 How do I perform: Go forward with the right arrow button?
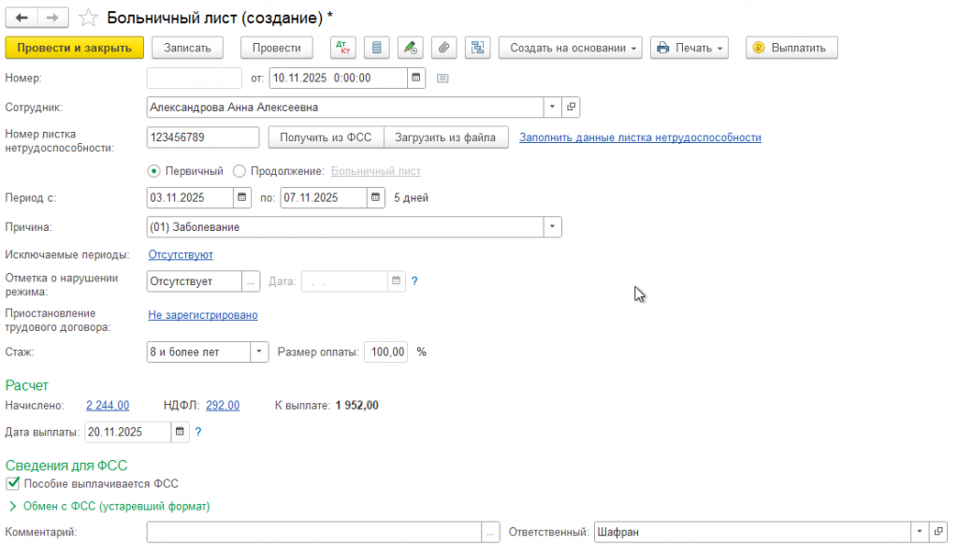53,18
